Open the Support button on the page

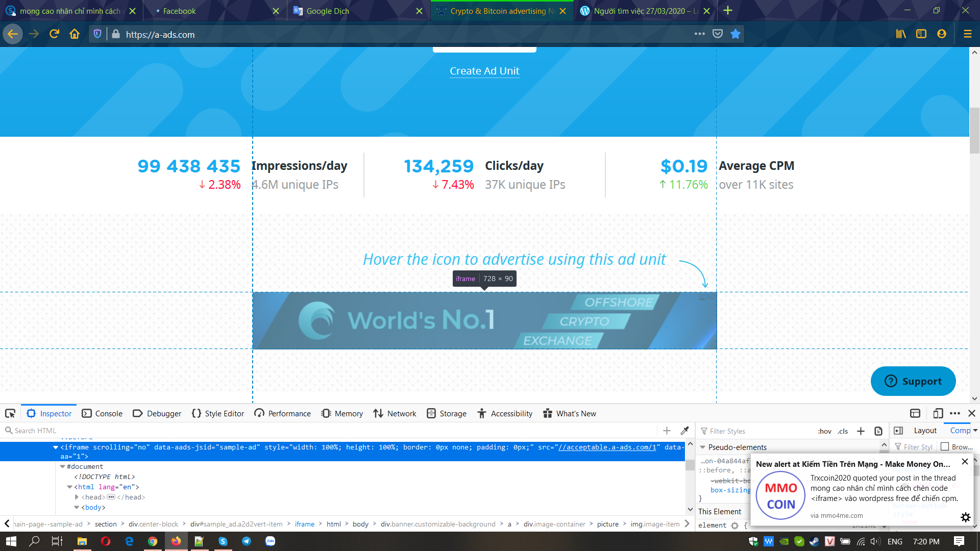(x=913, y=381)
